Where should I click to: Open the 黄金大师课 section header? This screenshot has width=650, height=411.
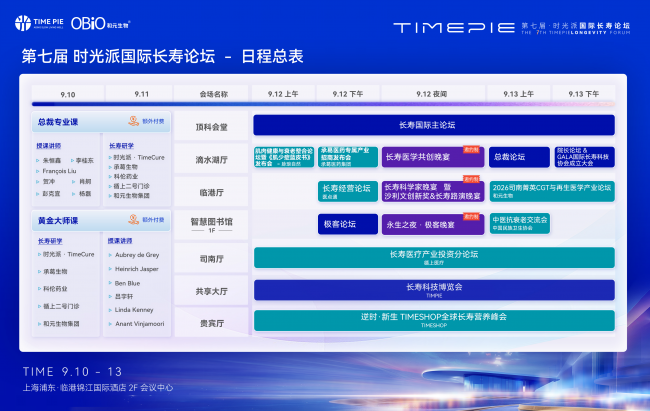tap(101, 220)
